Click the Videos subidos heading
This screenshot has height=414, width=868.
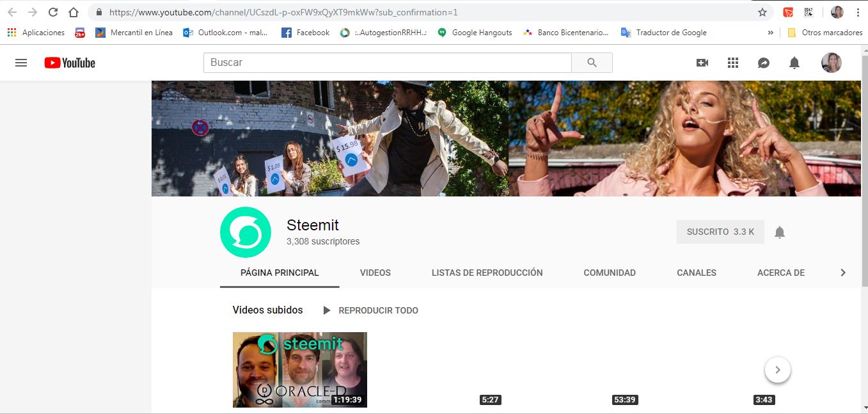pos(268,310)
